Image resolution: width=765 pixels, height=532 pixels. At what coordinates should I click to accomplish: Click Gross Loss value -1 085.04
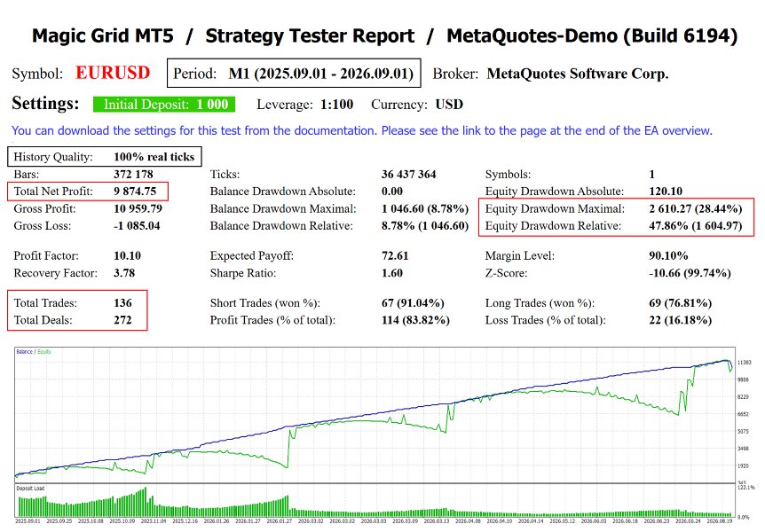(x=137, y=226)
